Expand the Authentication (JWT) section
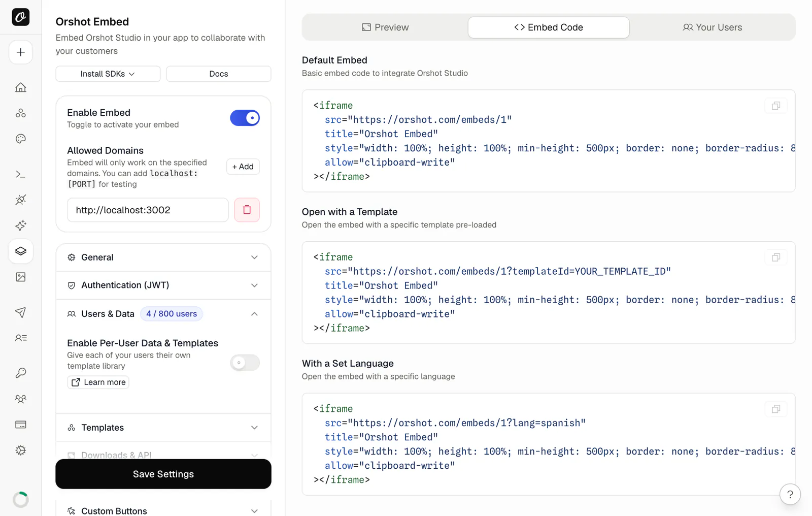This screenshot has width=812, height=516. pyautogui.click(x=163, y=285)
